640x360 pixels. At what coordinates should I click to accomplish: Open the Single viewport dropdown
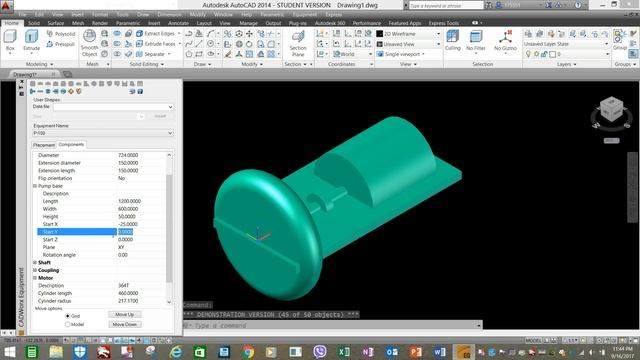(x=402, y=54)
